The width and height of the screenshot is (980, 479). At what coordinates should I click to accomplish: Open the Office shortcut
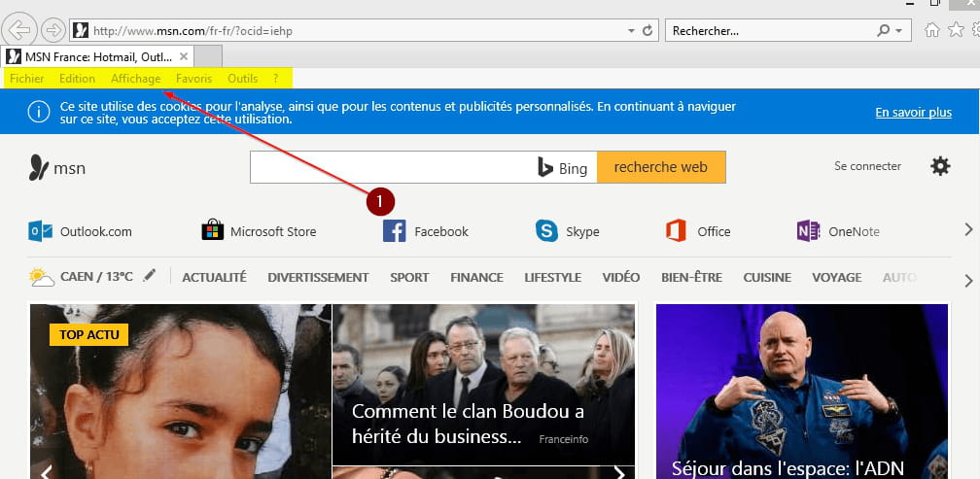coord(698,231)
